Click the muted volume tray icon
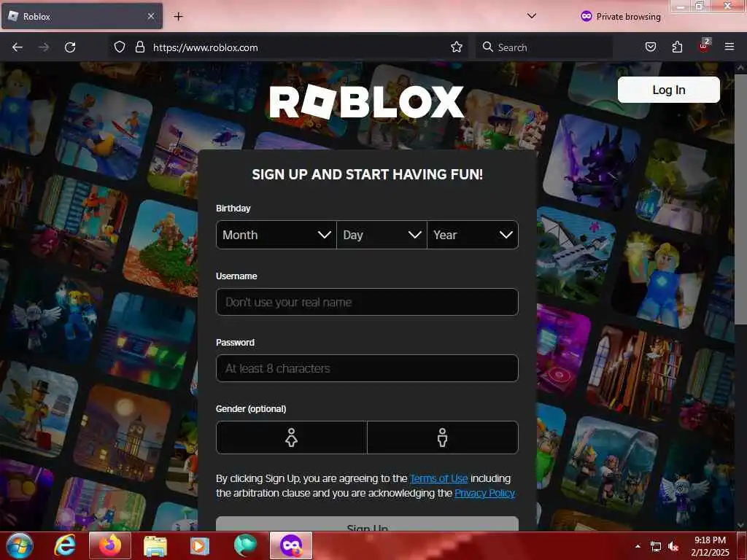 [673, 546]
